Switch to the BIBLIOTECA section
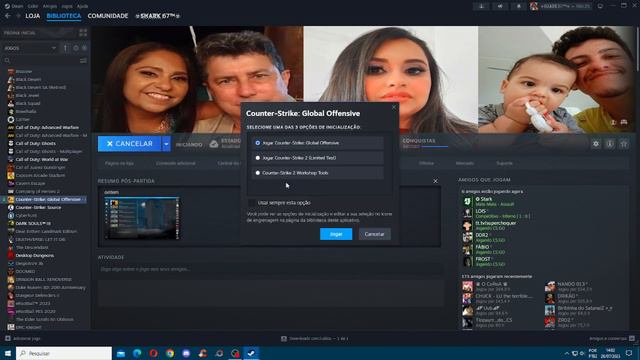 [x=64, y=16]
